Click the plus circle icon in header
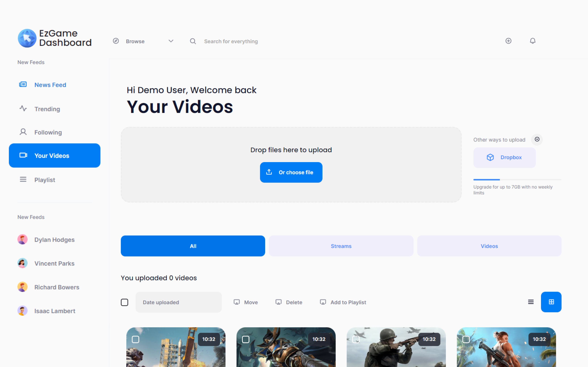Screen dimensions: 588x367 pyautogui.click(x=508, y=41)
